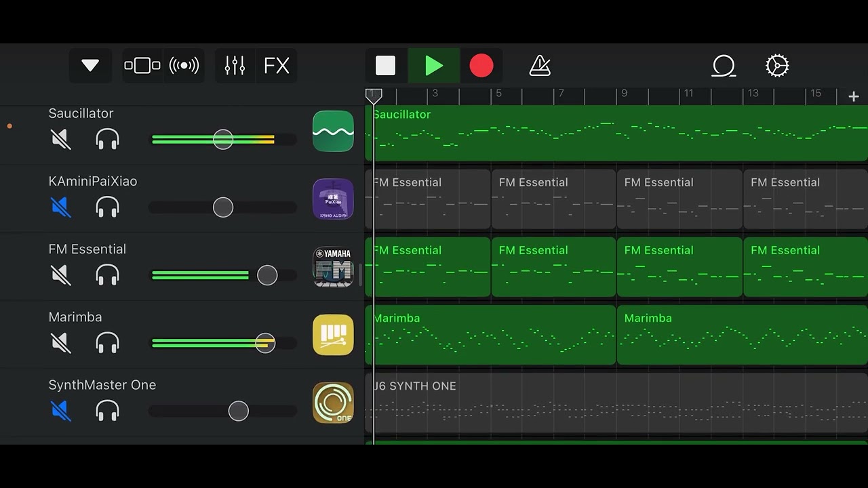Switch to Tracks view button
This screenshot has width=868, height=488.
tap(142, 66)
